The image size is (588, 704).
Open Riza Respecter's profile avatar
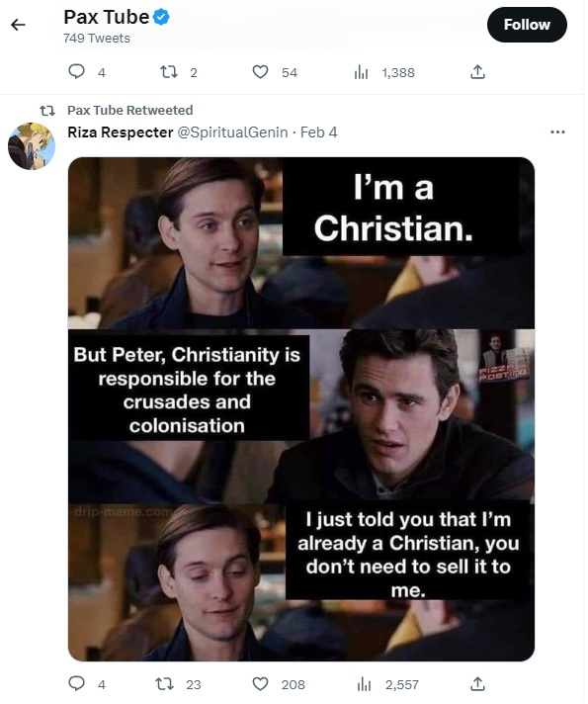click(32, 147)
